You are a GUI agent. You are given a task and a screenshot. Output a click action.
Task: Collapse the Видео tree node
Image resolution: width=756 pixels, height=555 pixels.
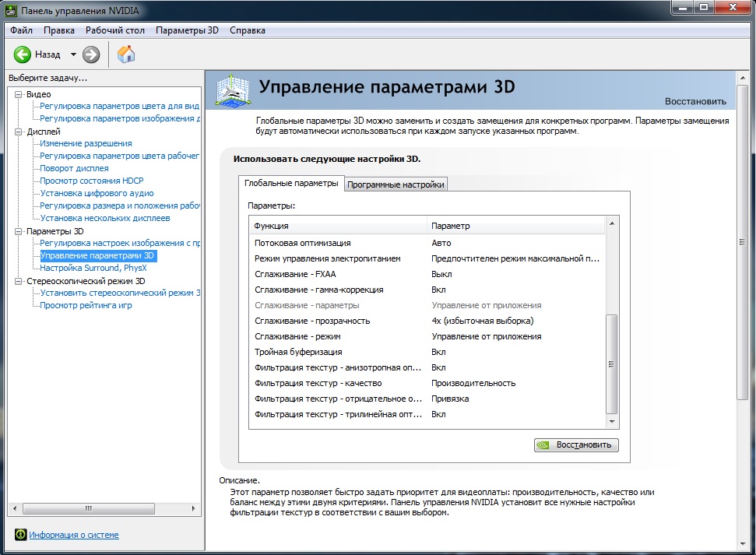pyautogui.click(x=19, y=94)
